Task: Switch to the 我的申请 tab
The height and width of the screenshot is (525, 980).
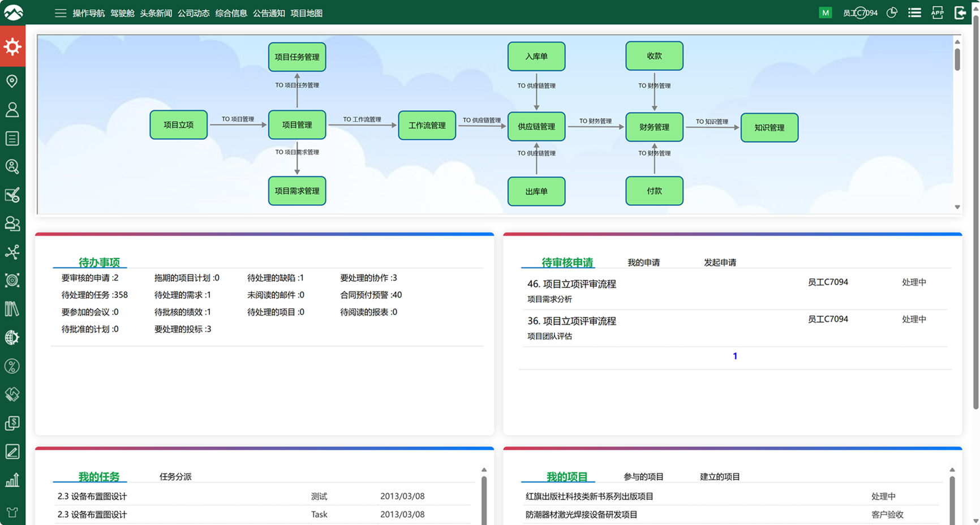Action: [x=643, y=262]
